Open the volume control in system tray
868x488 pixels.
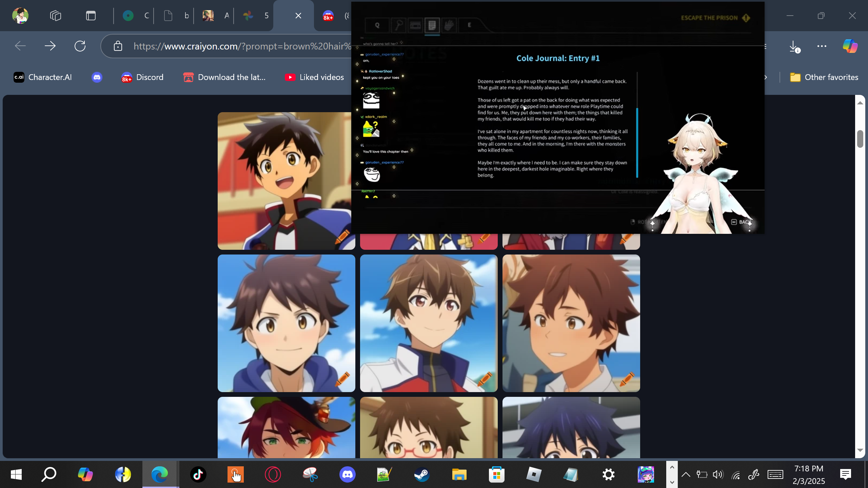pos(718,474)
